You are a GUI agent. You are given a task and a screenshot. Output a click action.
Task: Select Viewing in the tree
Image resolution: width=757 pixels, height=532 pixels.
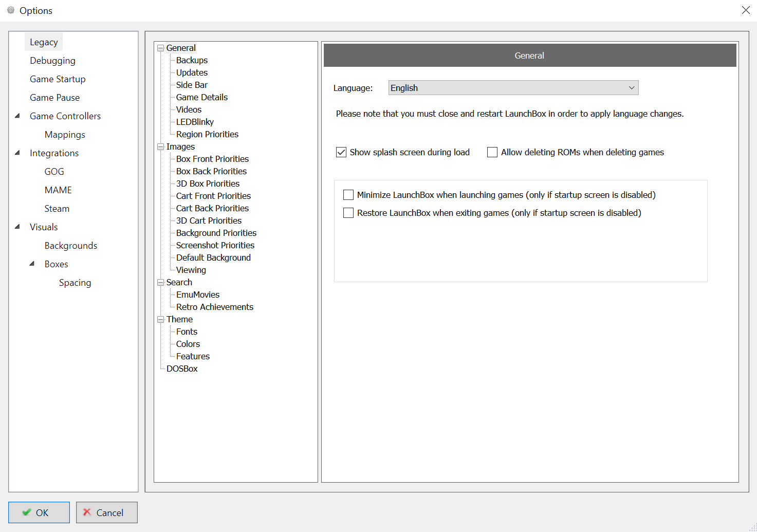tap(191, 270)
